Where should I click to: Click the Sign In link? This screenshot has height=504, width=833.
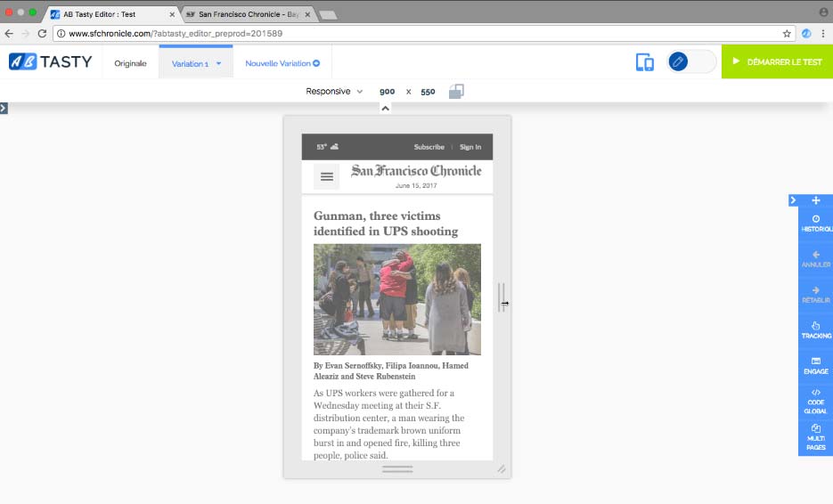tap(470, 147)
